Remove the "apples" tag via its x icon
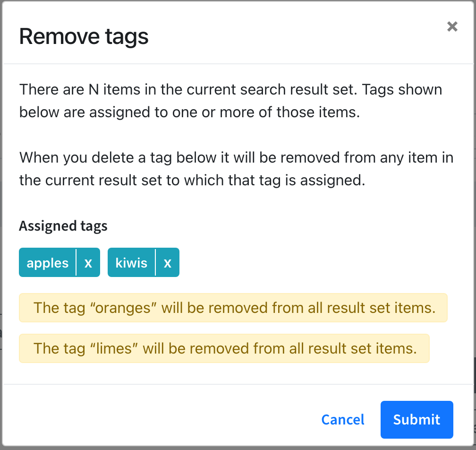476x450 pixels. pos(88,262)
